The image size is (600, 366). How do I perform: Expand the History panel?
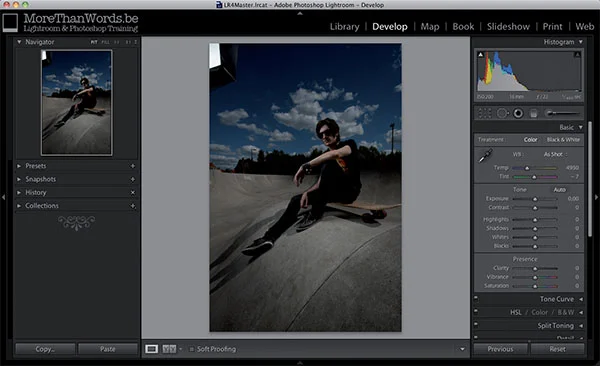(x=19, y=192)
